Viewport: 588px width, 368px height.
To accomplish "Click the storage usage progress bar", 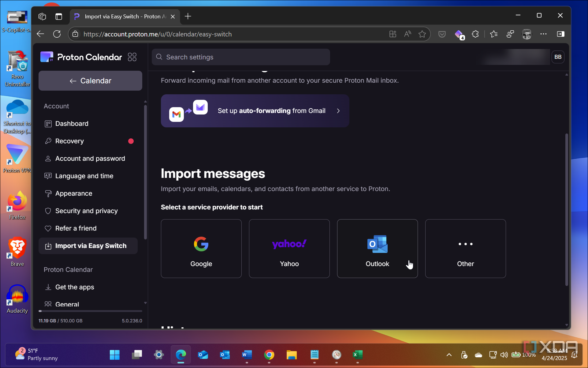I will 90,311.
